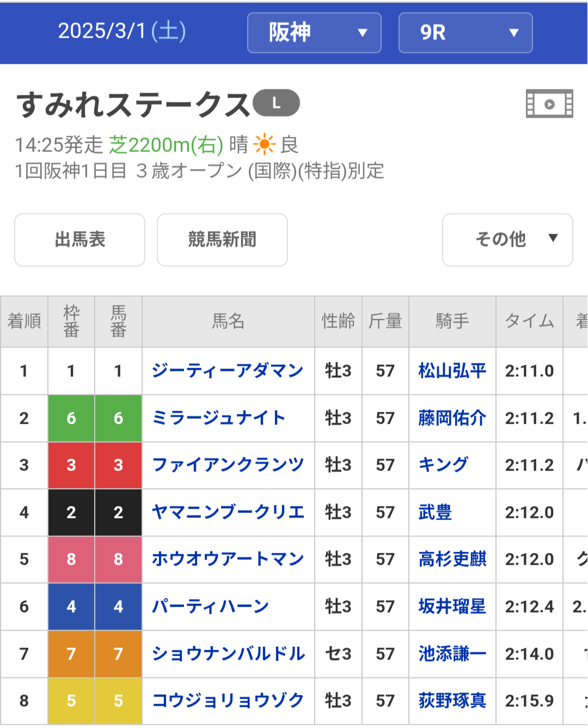Image resolution: width=588 pixels, height=728 pixels.
Task: Open the 9R race number dropdown
Action: (465, 33)
